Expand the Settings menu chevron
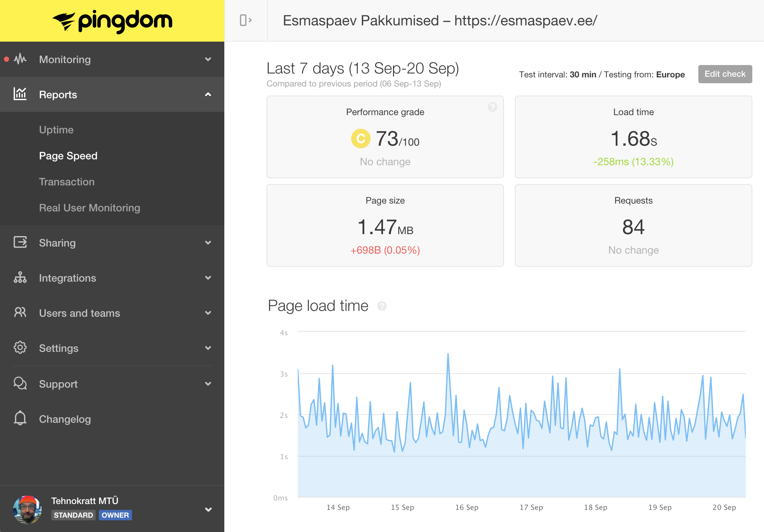 [208, 348]
